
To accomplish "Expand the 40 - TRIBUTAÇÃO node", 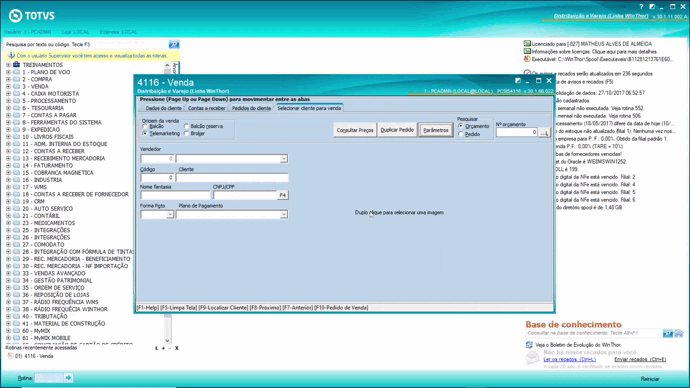I will click(8, 316).
